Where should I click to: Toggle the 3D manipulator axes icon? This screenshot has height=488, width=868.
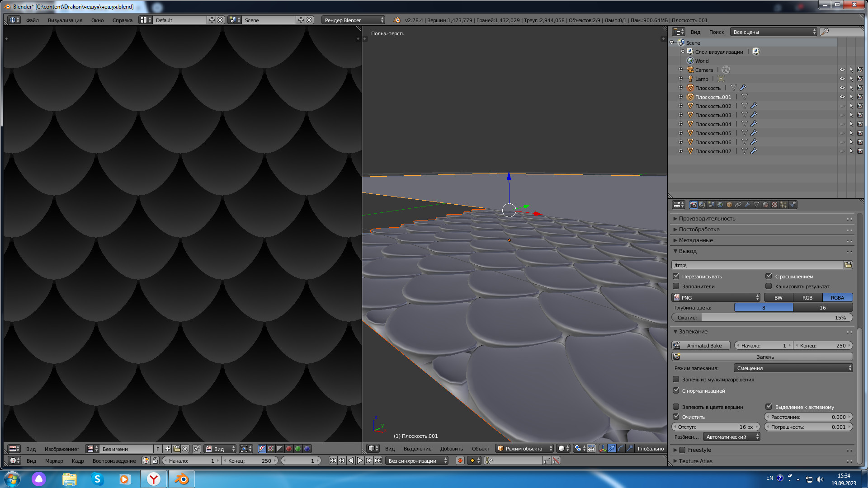pyautogui.click(x=603, y=448)
